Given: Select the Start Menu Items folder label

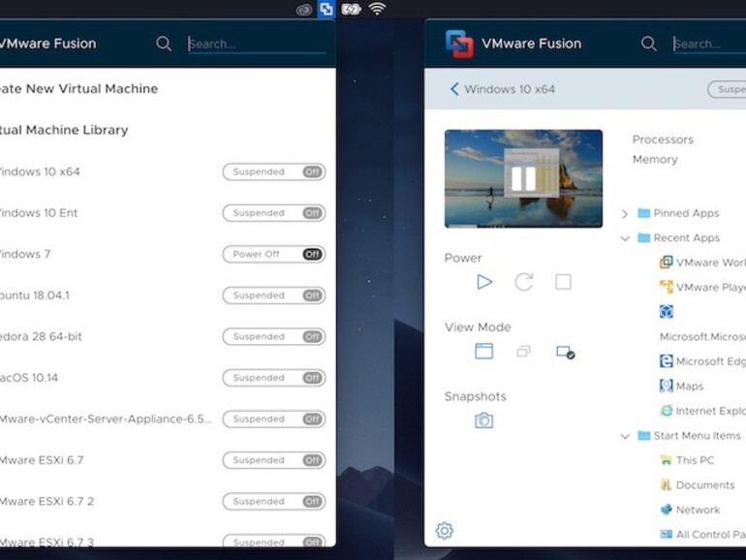Looking at the screenshot, I should click(697, 436).
